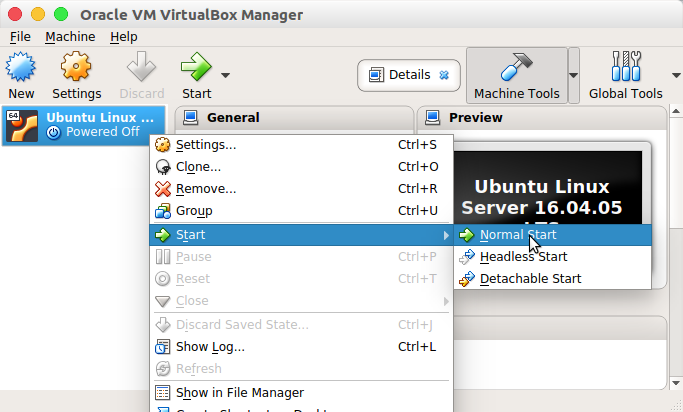
Task: Click the details scrollbar up arrow
Action: coord(676,111)
